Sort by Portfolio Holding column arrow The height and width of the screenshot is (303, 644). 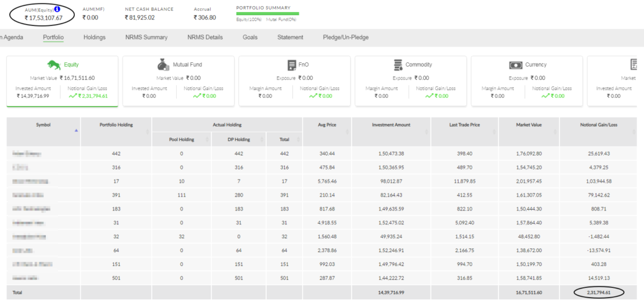(148, 132)
